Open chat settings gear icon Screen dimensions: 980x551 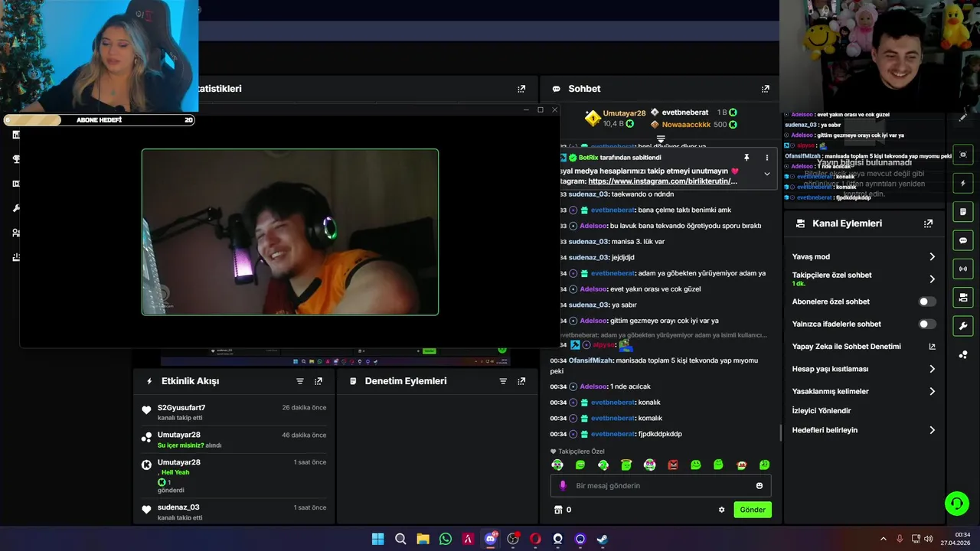click(x=721, y=510)
